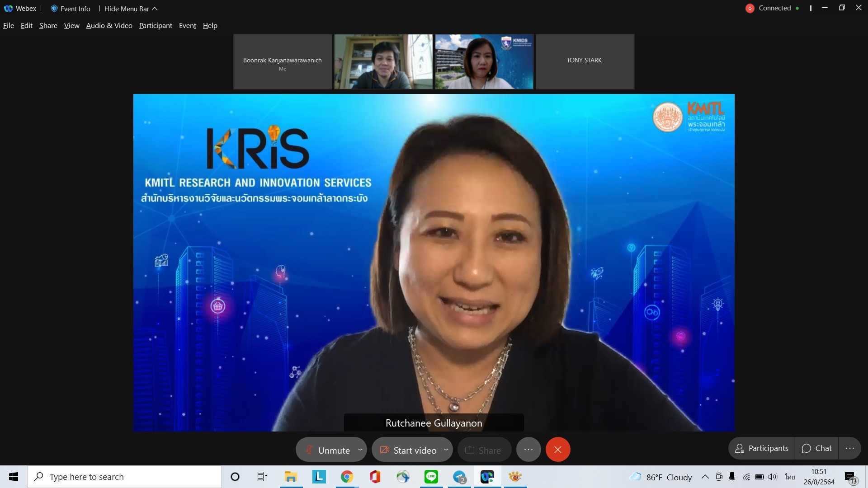Open more options in center controls
This screenshot has height=488, width=868.
coord(528,450)
